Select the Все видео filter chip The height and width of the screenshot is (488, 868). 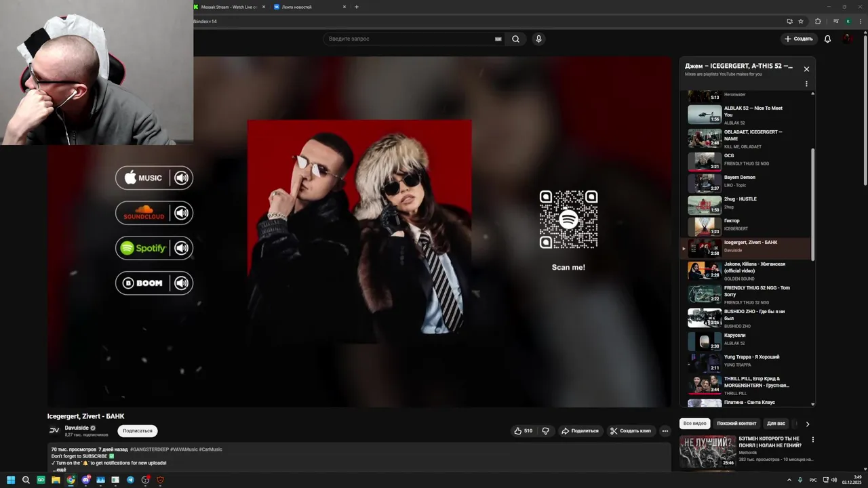[694, 424]
